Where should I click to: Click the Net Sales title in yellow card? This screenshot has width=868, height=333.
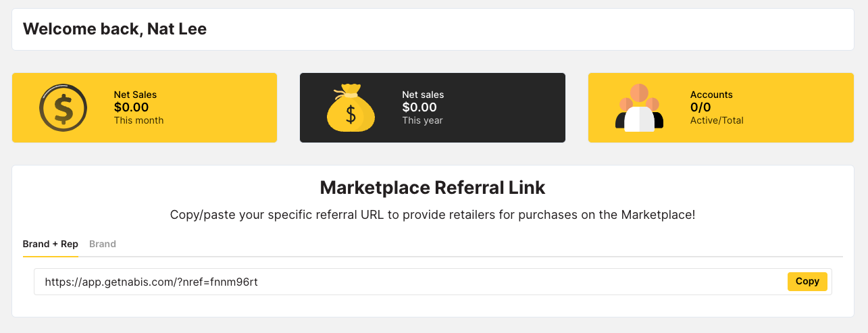pos(135,95)
